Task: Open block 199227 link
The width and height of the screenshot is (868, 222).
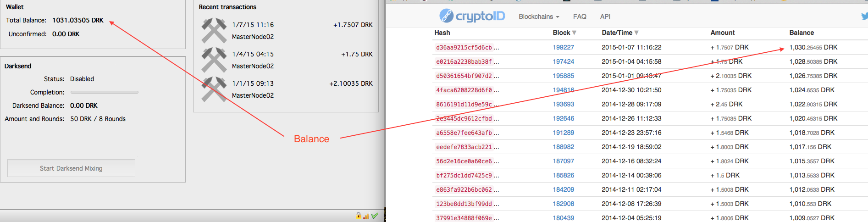Action: (x=564, y=47)
